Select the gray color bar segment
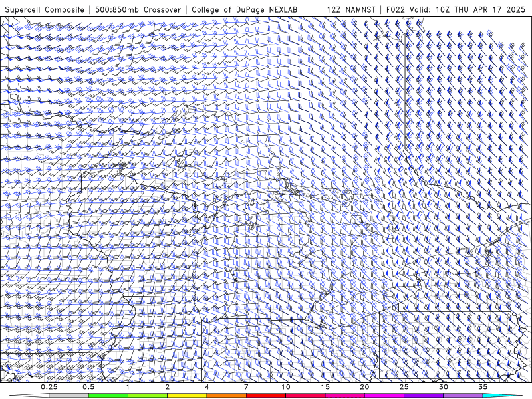 [x=69, y=396]
